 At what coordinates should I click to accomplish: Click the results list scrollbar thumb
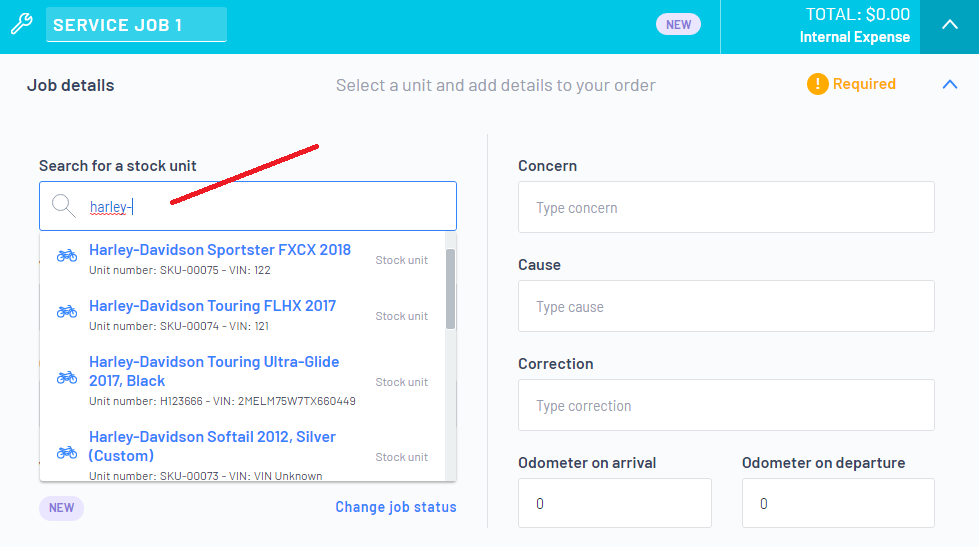point(450,289)
